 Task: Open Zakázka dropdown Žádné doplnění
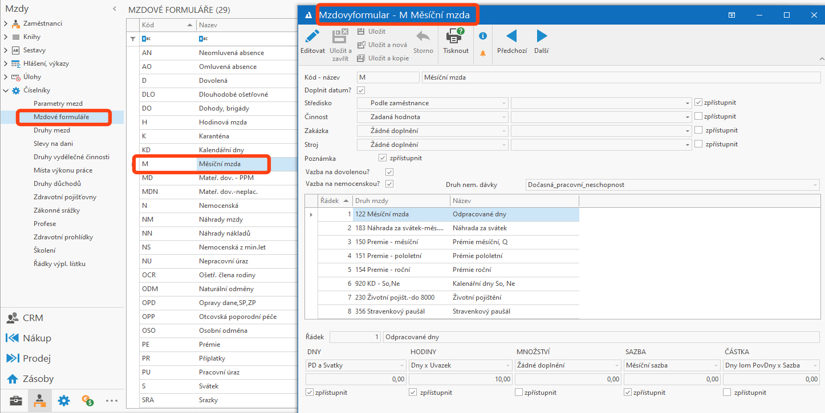point(433,130)
